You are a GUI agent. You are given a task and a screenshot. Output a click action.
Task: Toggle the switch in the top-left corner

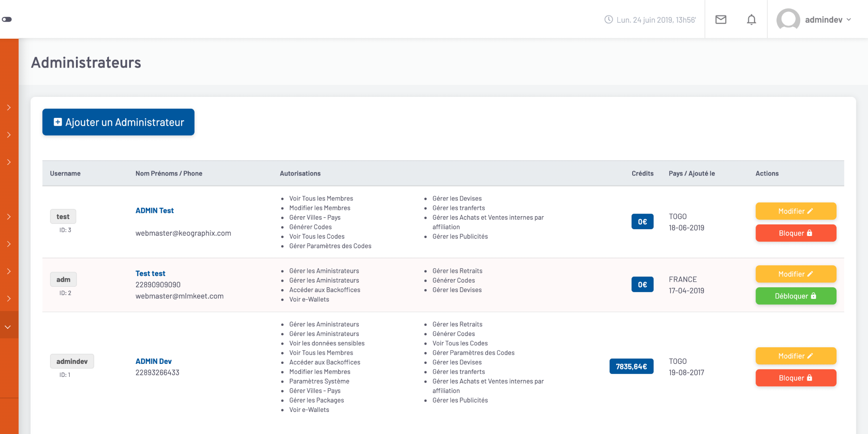tap(7, 19)
